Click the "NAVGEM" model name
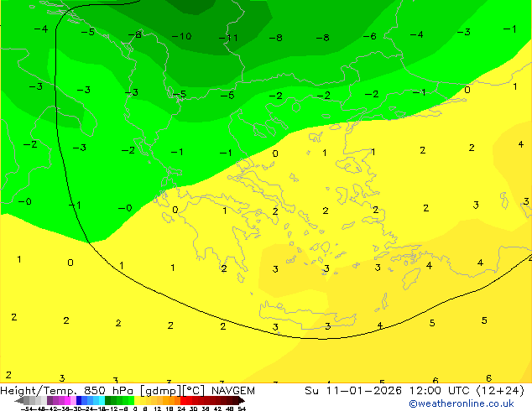Image resolution: width=532 pixels, height=411 pixels. click(233, 391)
